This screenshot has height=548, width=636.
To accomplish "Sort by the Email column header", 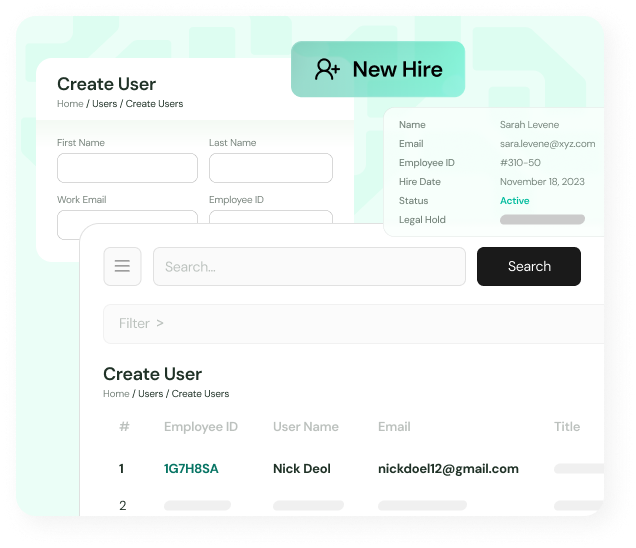I will (394, 427).
